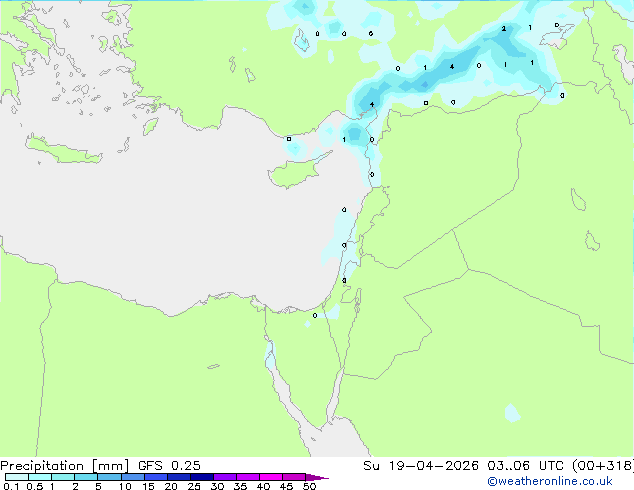Select the 45–50 mm legend color swatch

(294, 477)
